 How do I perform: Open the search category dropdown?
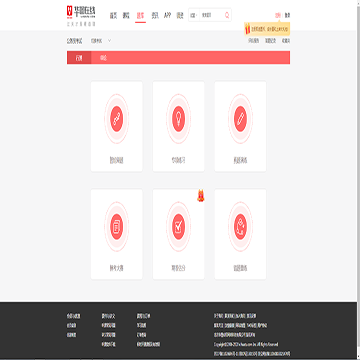[194, 15]
